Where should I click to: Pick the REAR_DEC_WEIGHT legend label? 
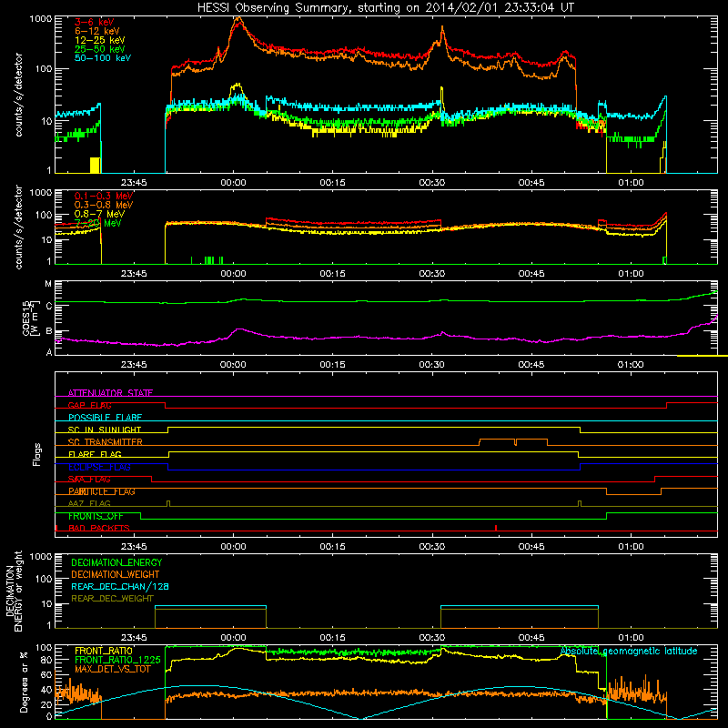tap(112, 599)
